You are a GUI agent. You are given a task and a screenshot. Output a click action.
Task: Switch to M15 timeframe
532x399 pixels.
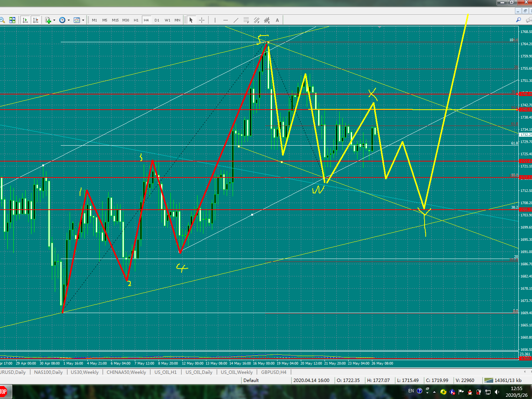(115, 20)
